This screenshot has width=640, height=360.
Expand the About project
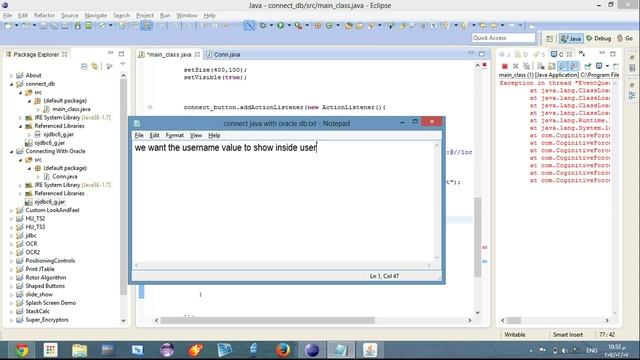tap(11, 76)
